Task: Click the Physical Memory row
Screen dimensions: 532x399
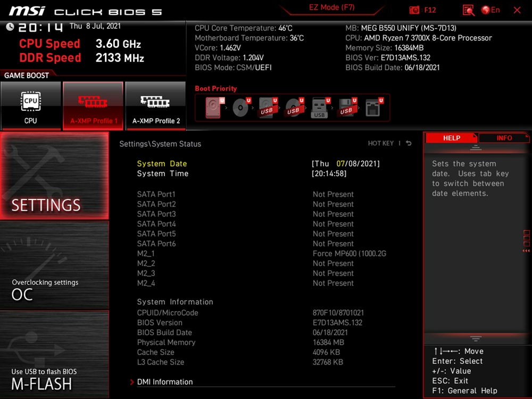Action: coord(240,342)
